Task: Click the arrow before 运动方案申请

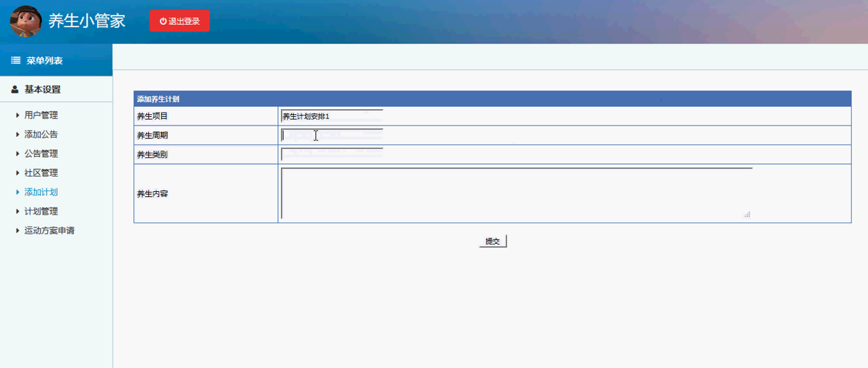Action: [x=18, y=230]
